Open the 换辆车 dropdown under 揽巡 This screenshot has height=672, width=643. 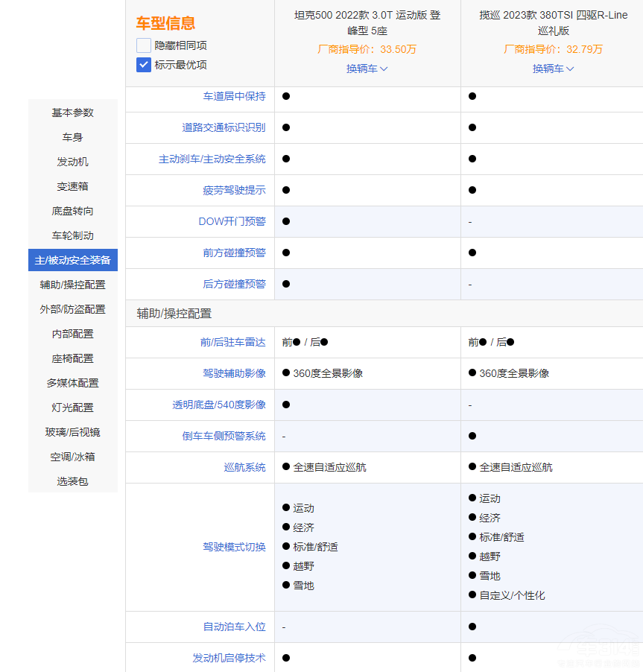pyautogui.click(x=553, y=68)
